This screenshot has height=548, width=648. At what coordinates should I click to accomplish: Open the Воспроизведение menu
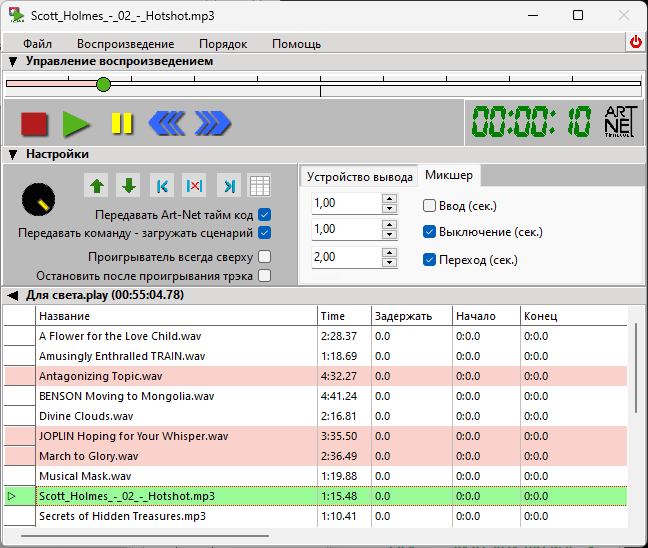pyautogui.click(x=126, y=44)
